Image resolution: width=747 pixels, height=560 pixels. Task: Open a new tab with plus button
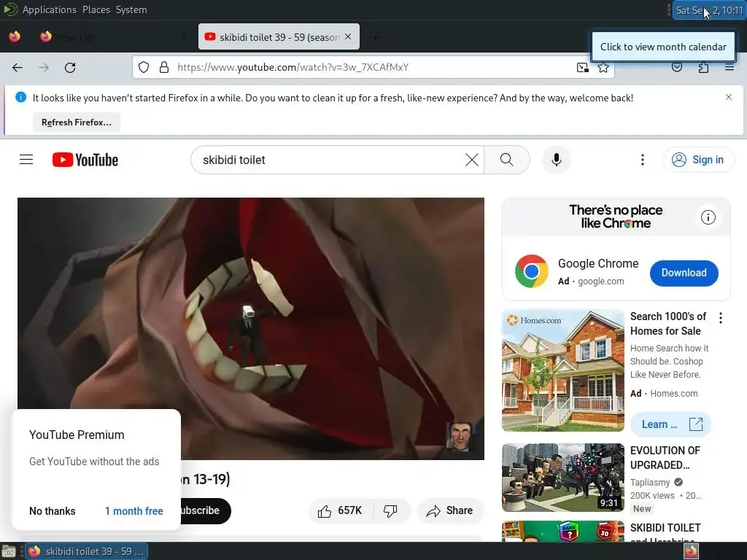tap(376, 37)
